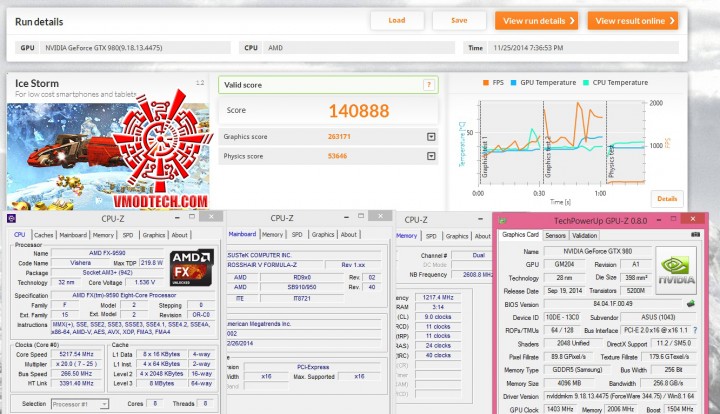This screenshot has height=414, width=720.
Task: Click the Code Name value Vishera
Action: (80, 263)
